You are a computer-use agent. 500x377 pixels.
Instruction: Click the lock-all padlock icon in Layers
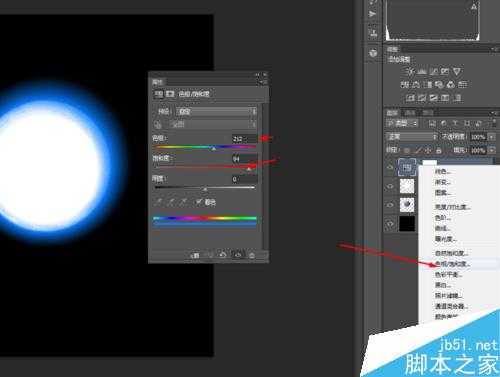pos(439,150)
